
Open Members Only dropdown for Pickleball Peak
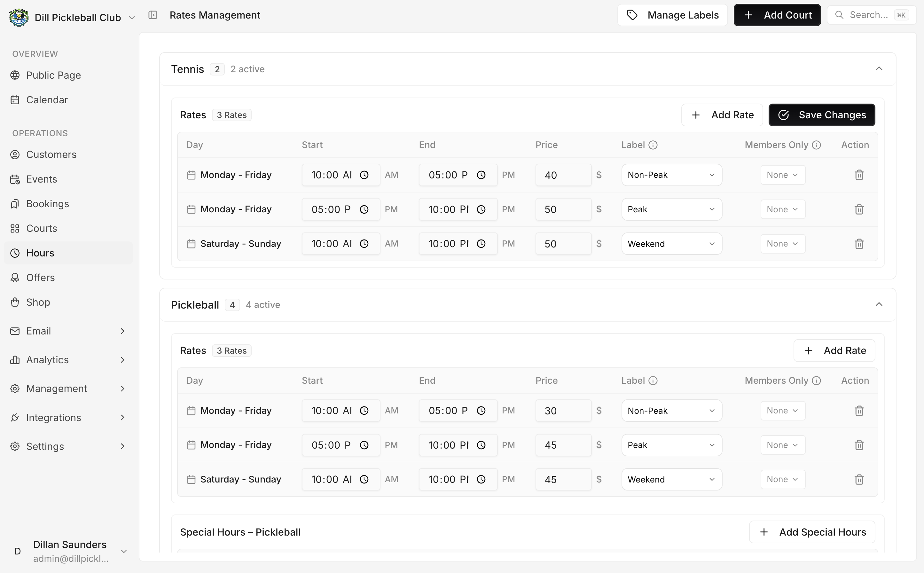click(x=783, y=445)
